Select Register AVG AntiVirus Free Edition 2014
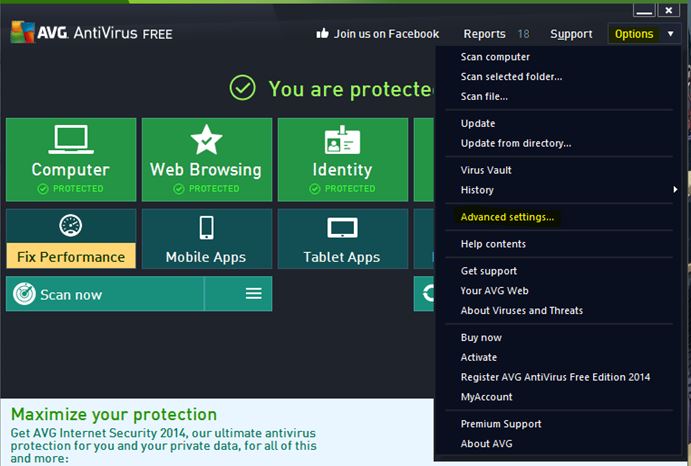This screenshot has width=691, height=466. pos(555,377)
